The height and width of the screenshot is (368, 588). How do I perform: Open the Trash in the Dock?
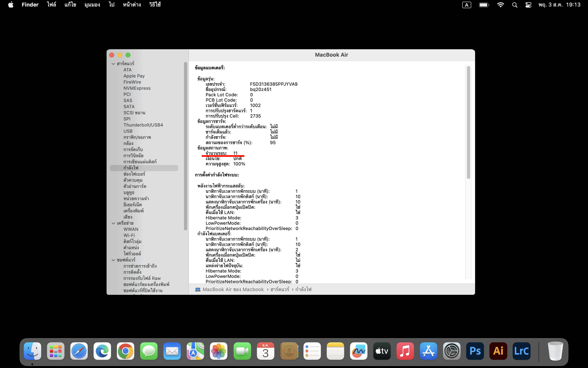[555, 351]
